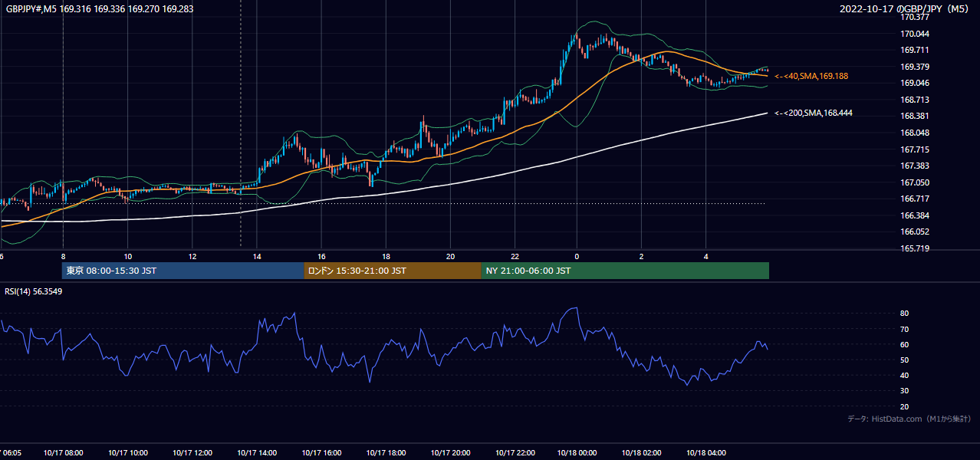Viewport: 980px width, 460px height.
Task: Select the NY 21:00-06:00 JST session bar
Action: coord(625,271)
